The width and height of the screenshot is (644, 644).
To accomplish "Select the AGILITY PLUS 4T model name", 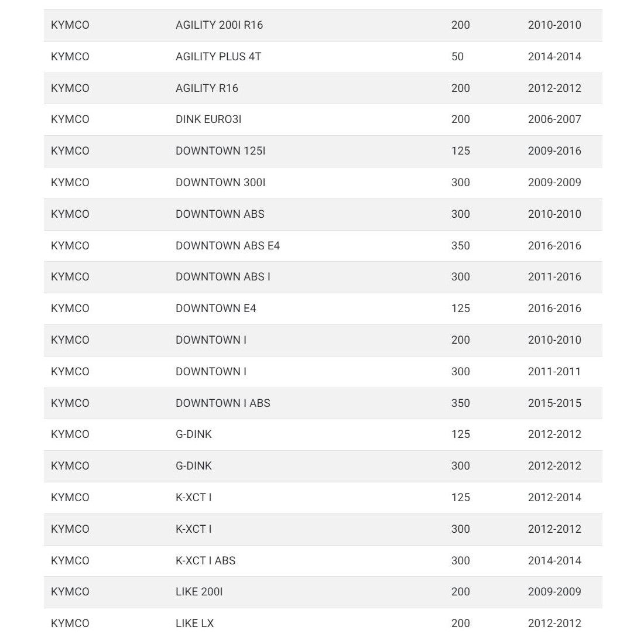I will pos(218,57).
